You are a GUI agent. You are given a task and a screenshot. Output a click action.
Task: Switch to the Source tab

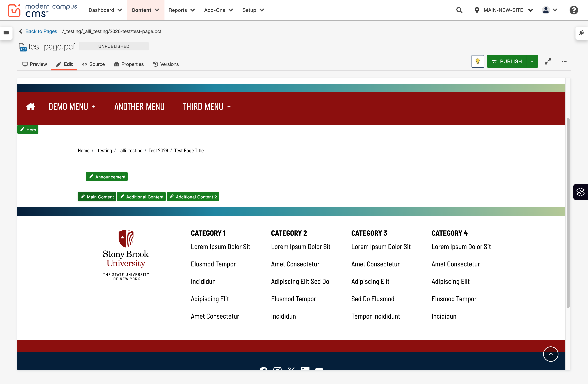tap(93, 64)
